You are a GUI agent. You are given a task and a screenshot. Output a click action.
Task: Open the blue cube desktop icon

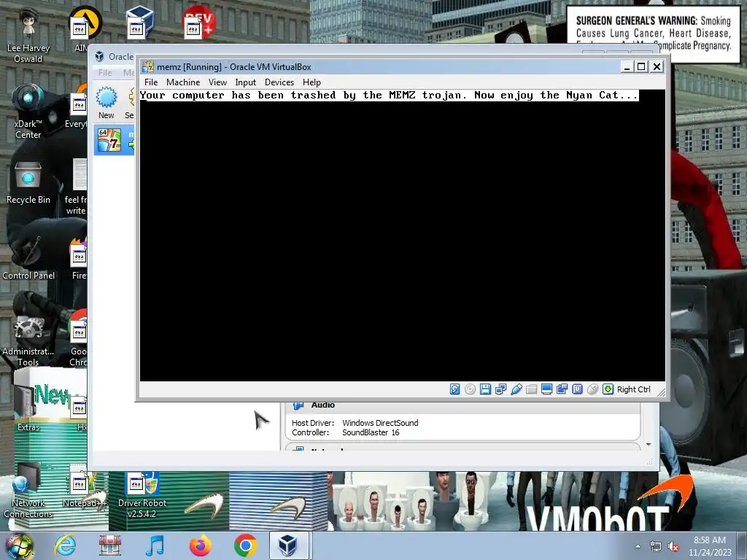(139, 23)
